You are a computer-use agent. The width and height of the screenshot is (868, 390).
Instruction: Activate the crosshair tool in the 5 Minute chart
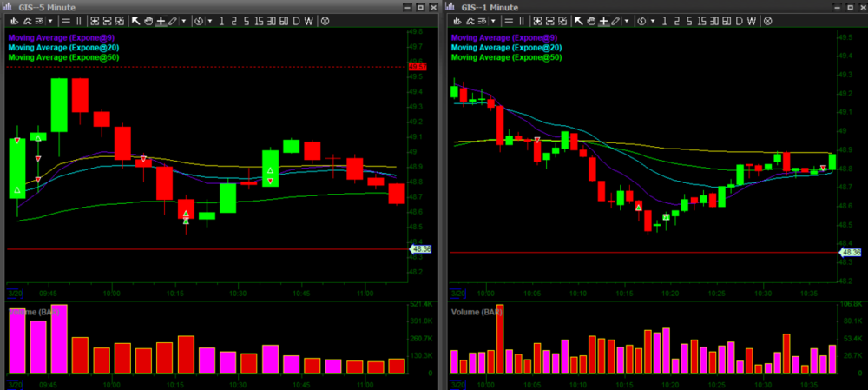161,20
